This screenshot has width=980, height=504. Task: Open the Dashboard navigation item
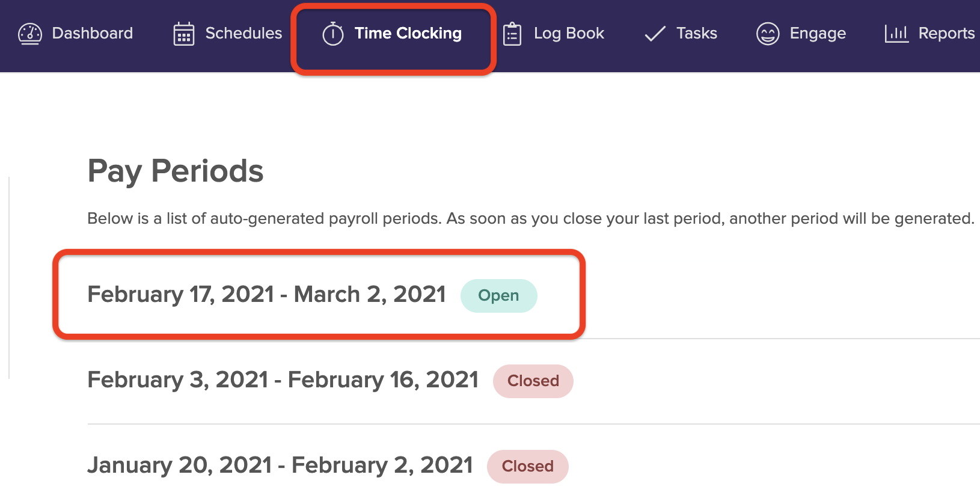point(92,34)
